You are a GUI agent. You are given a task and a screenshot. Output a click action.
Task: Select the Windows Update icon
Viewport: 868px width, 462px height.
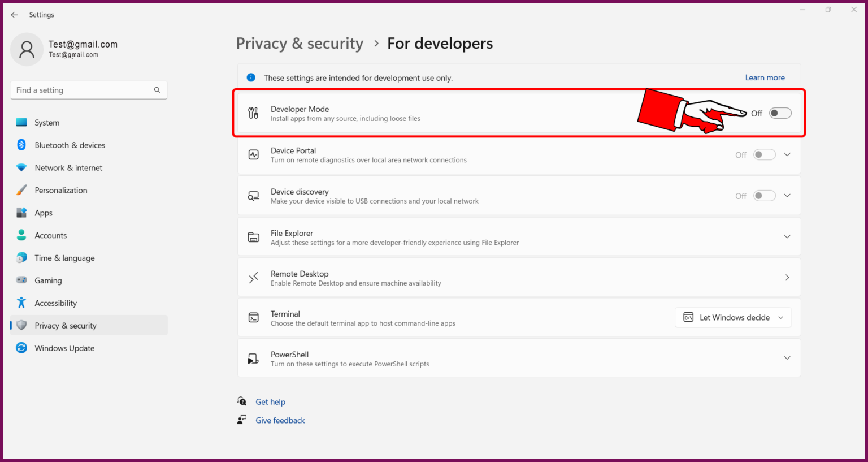click(21, 348)
